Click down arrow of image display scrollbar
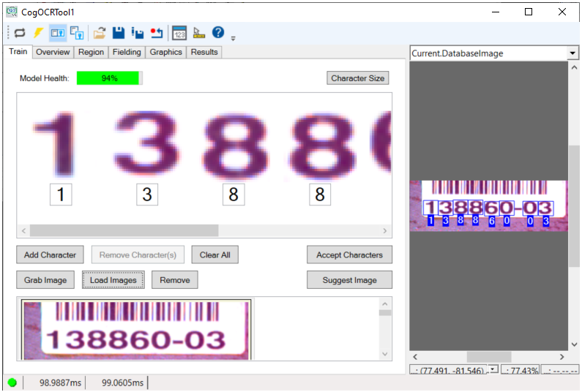The image size is (582, 392). (x=574, y=344)
